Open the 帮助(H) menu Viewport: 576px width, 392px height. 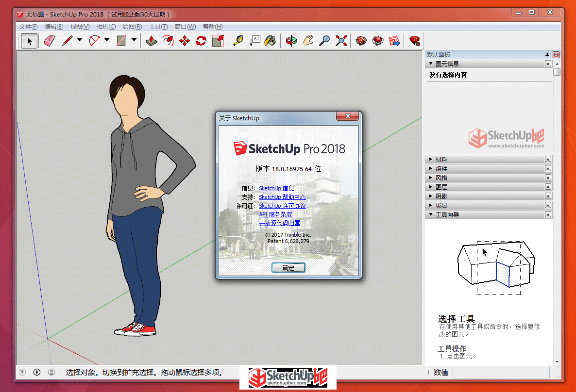tap(213, 26)
